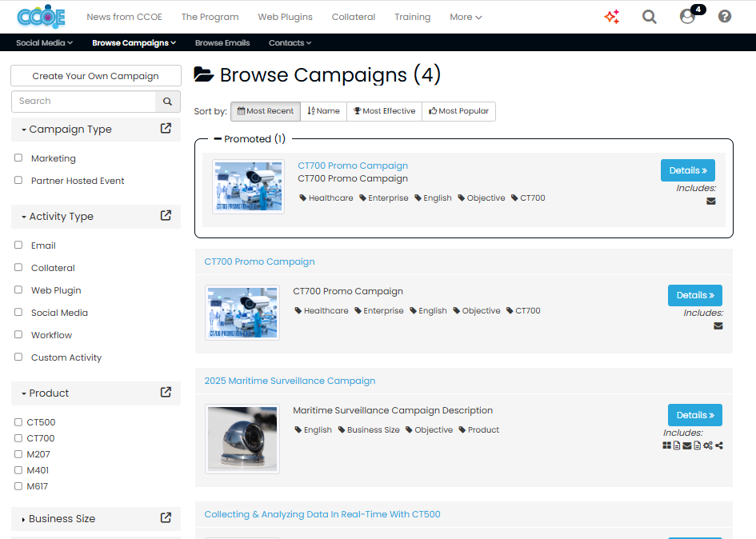
Task: Open the global search magnifier icon
Action: (x=649, y=16)
